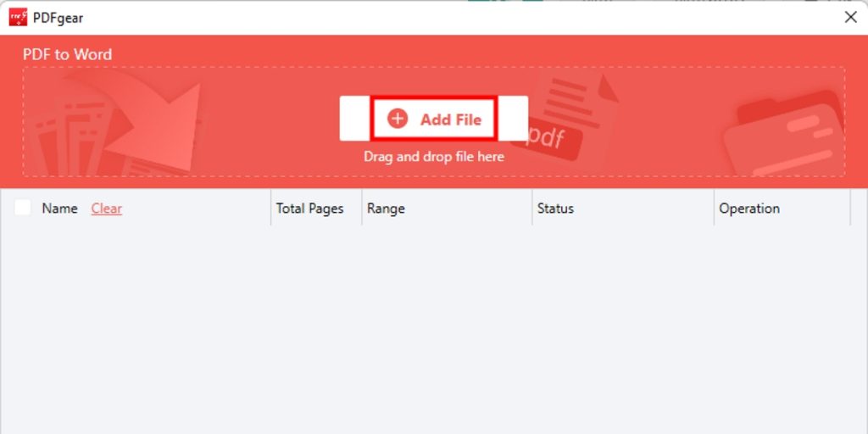Click the Operation column header
The width and height of the screenshot is (868, 434).
[x=749, y=209]
